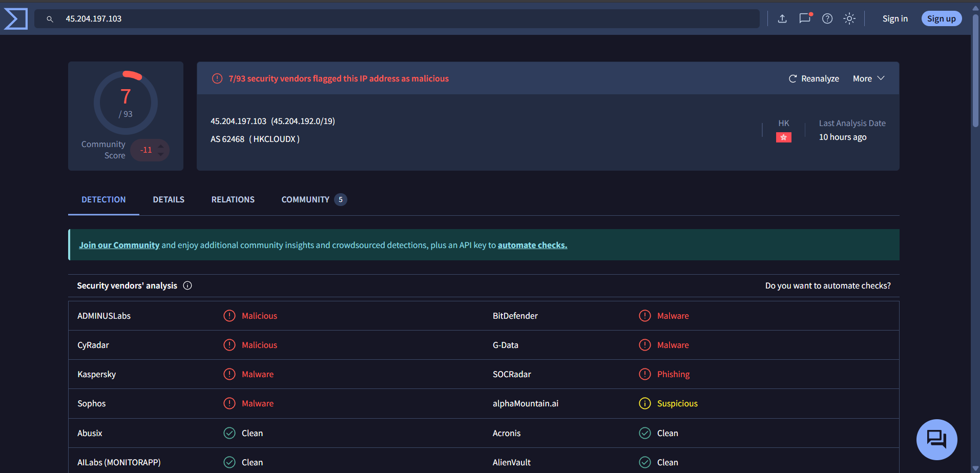Viewport: 980px width, 473px height.
Task: Click BitDefender malware warning icon
Action: tap(645, 316)
